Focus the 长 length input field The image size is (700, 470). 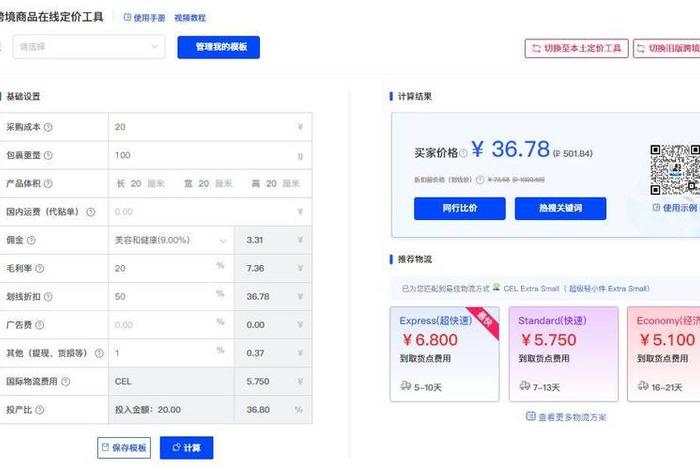tap(136, 183)
